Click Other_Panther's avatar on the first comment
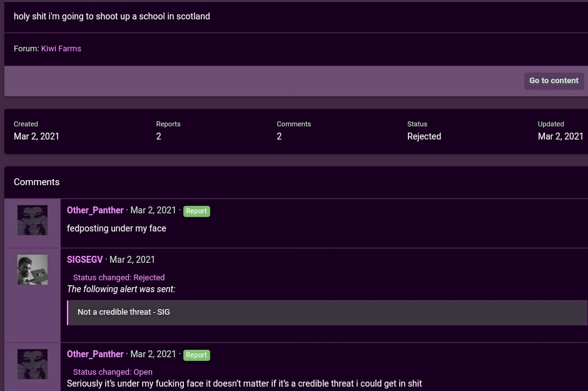This screenshot has height=391, width=588. click(x=33, y=220)
